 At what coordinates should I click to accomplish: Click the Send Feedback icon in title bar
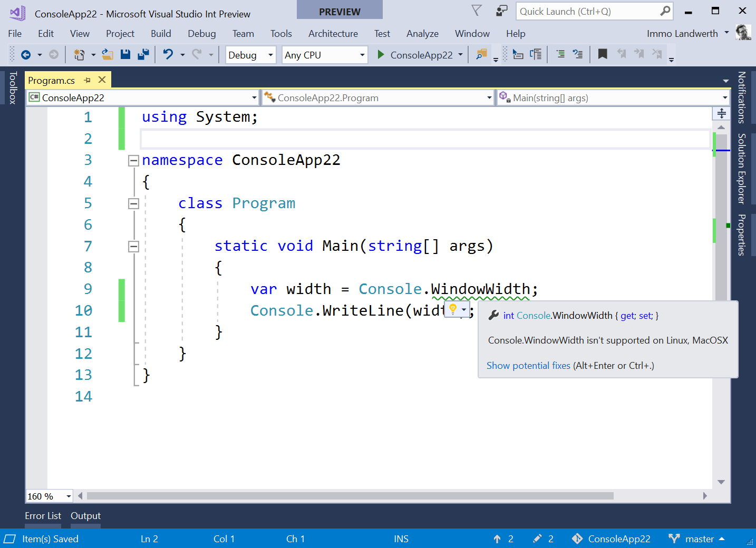[x=501, y=11]
